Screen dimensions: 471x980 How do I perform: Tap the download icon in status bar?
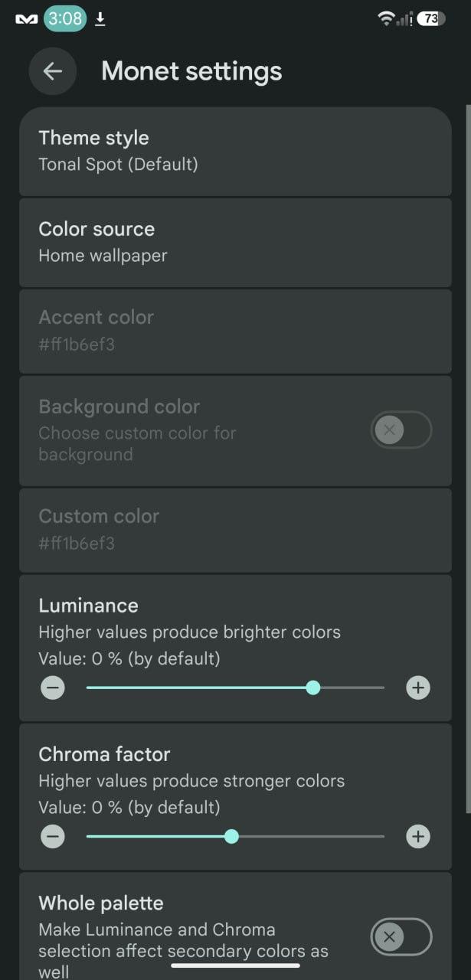[x=100, y=19]
